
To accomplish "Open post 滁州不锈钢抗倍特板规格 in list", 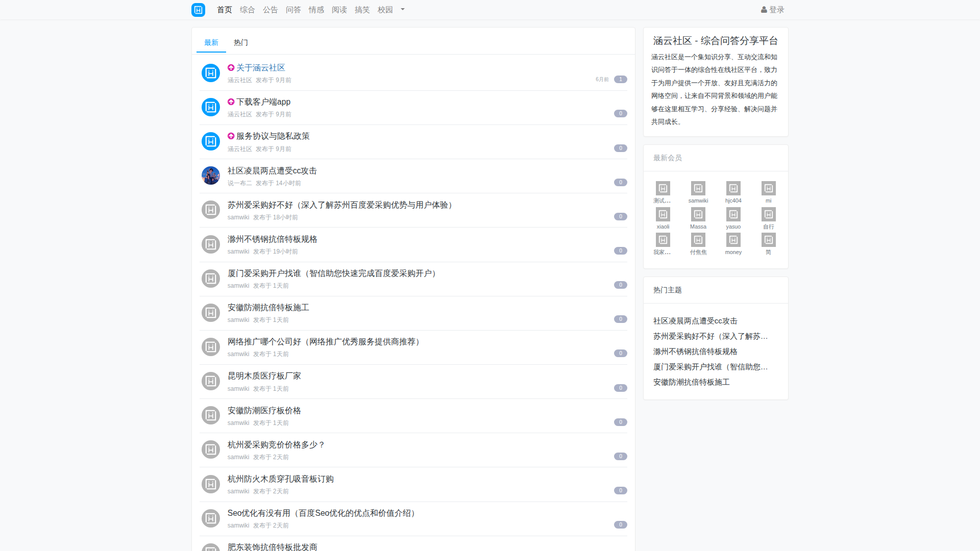I will (x=272, y=239).
